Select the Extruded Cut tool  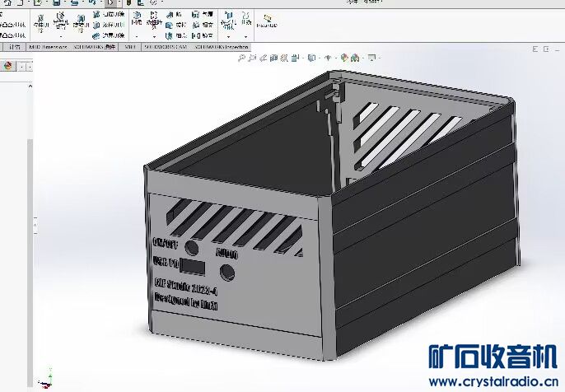[x=40, y=24]
